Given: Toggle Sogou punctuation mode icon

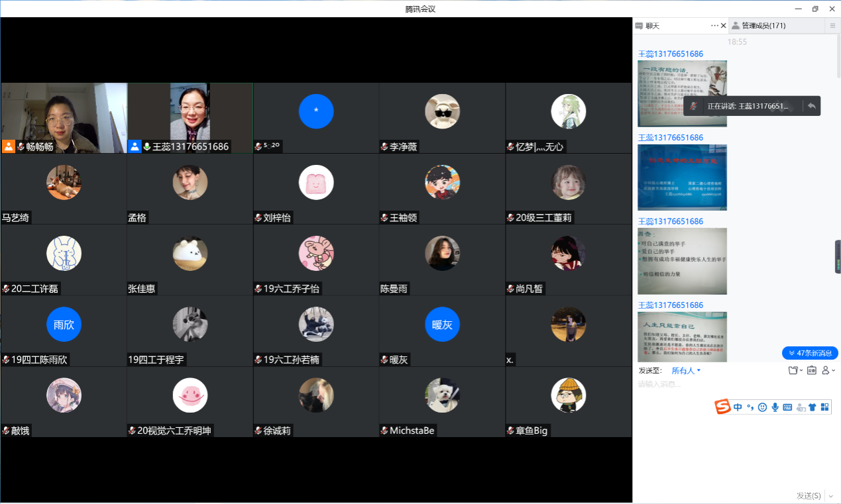Looking at the screenshot, I should pyautogui.click(x=750, y=407).
